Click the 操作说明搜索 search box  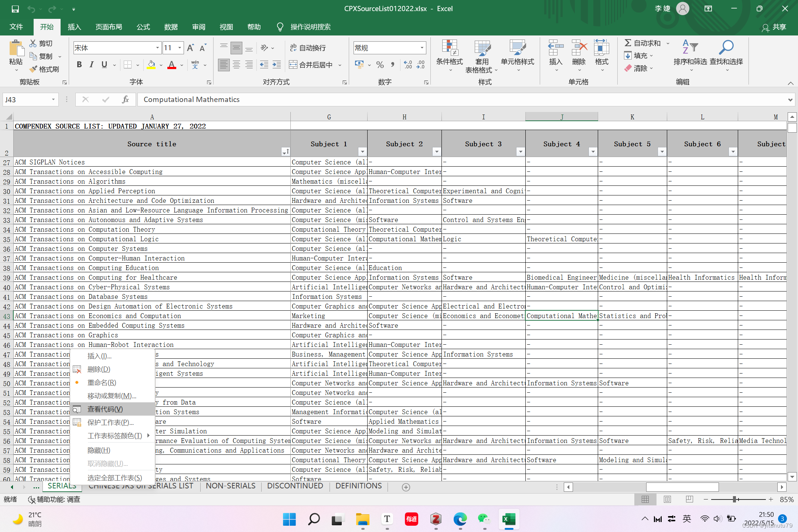[310, 27]
